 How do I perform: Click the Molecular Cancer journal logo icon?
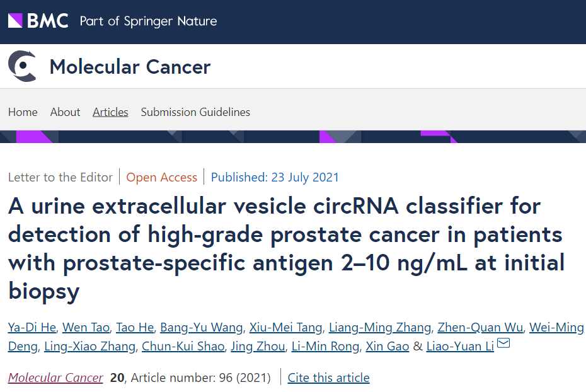pyautogui.click(x=22, y=66)
